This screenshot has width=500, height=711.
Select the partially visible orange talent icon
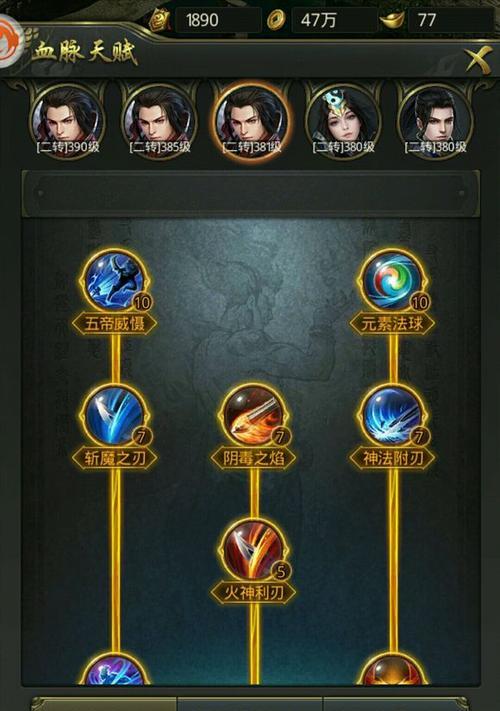tap(392, 669)
